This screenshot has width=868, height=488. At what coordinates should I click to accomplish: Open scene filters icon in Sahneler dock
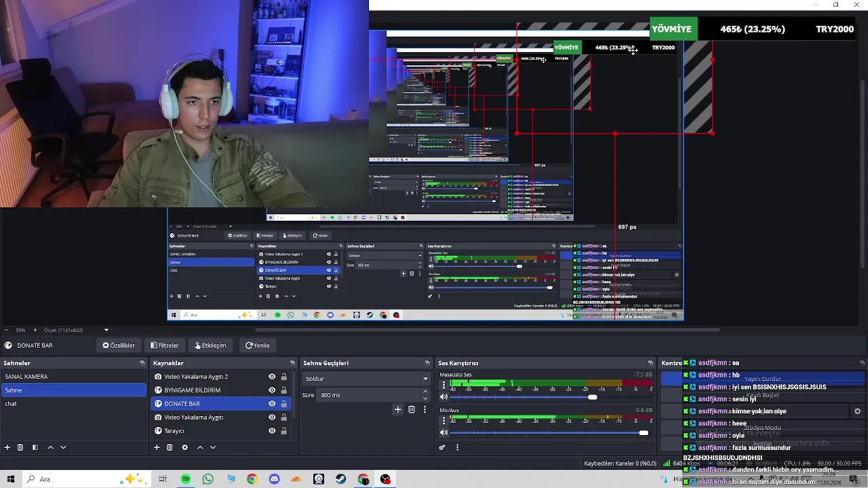[x=35, y=447]
